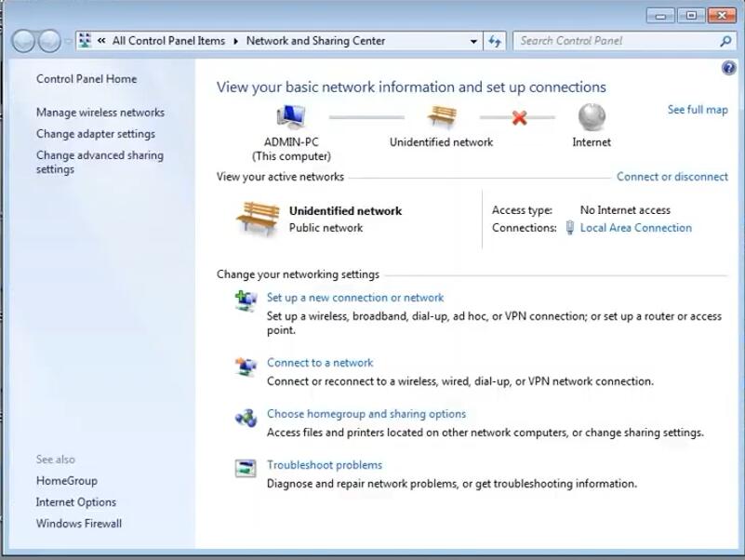Open Manage wireless networks
The width and height of the screenshot is (745, 560).
(100, 113)
